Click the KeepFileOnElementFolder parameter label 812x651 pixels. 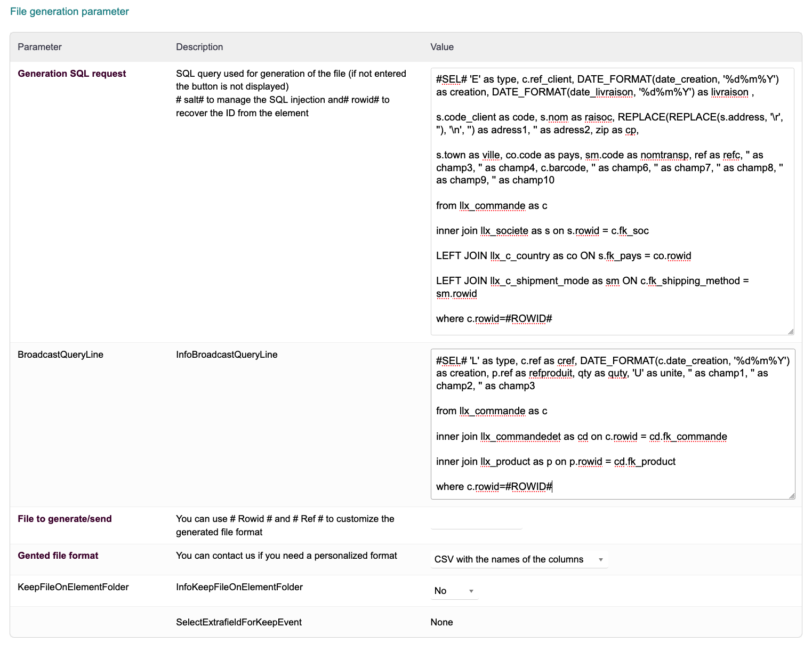coord(73,587)
